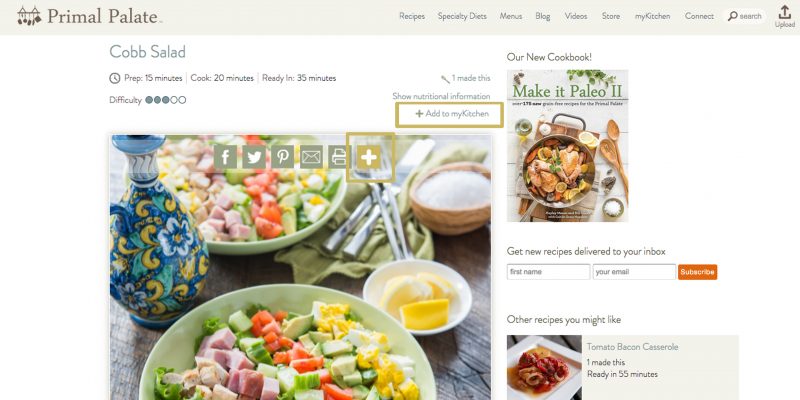Click the orange Subscribe button

697,272
